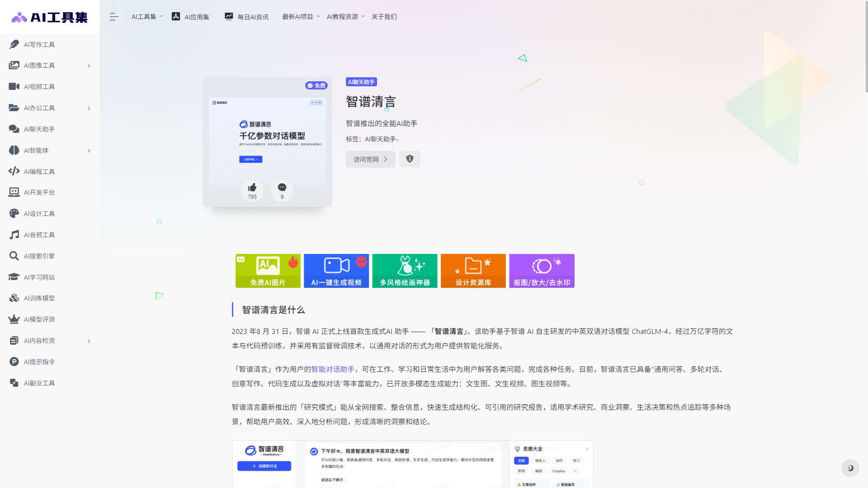The height and width of the screenshot is (488, 868).
Task: Open the 每日AI资讯 menu label
Action: click(253, 17)
